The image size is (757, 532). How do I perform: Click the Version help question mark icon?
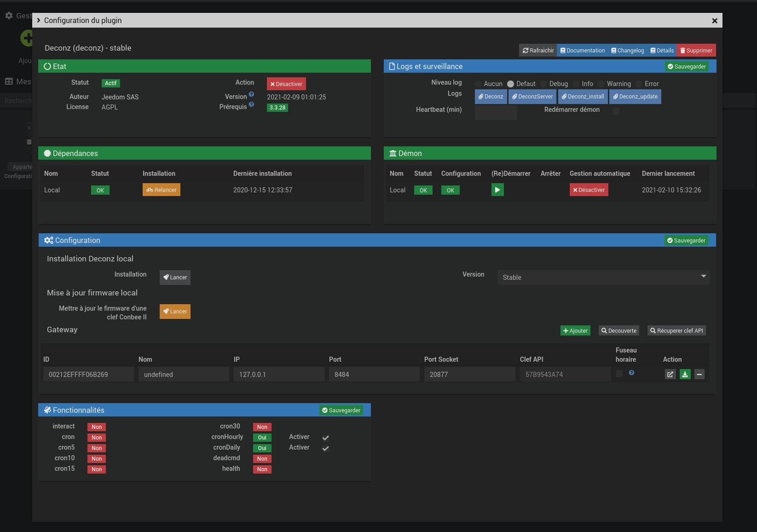251,94
